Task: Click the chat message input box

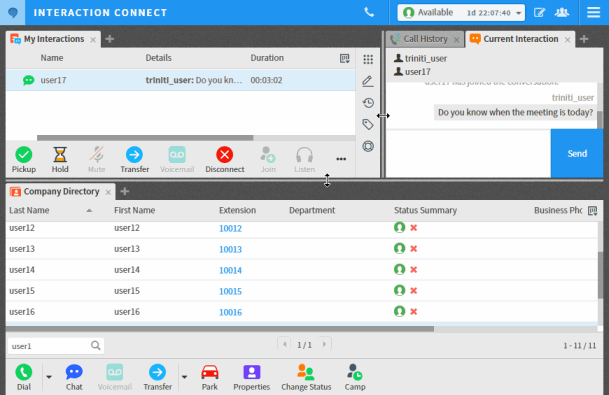Action: (x=468, y=153)
